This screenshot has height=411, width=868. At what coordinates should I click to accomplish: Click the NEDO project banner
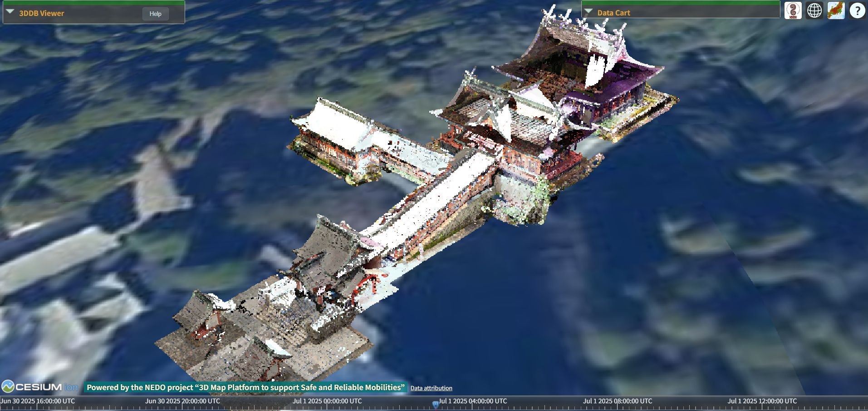point(245,387)
